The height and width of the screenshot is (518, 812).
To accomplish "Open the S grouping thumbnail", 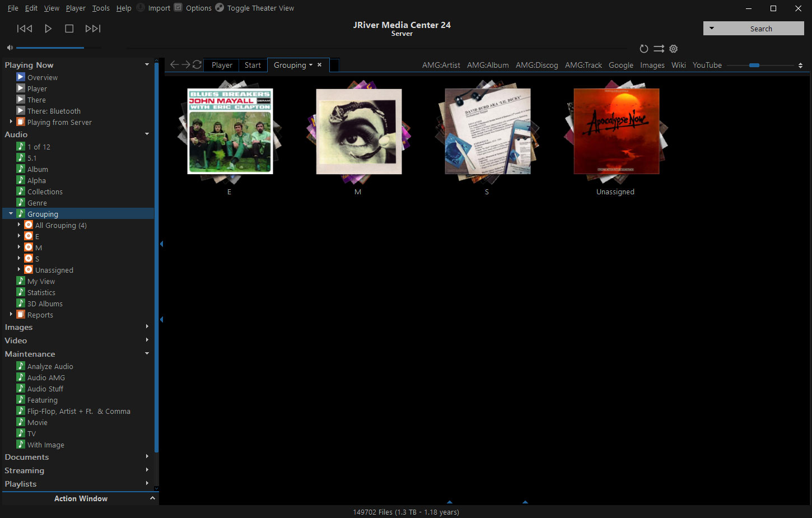I will tap(487, 132).
